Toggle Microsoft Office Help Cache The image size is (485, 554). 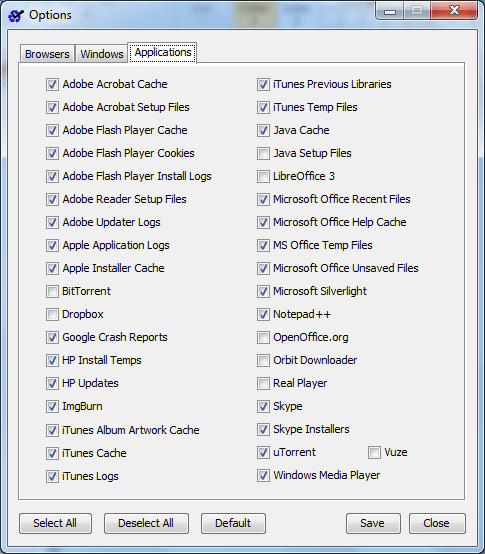[263, 223]
